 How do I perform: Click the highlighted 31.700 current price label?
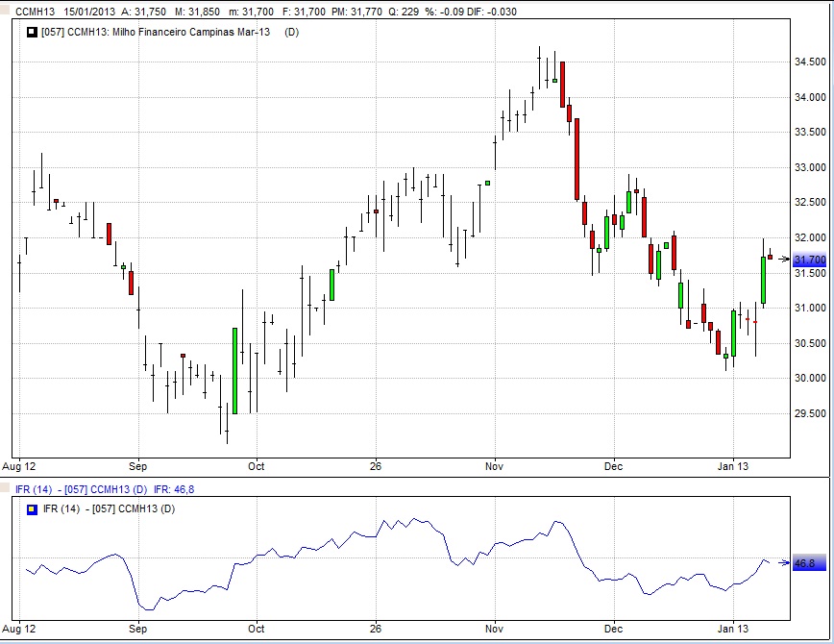pyautogui.click(x=809, y=260)
